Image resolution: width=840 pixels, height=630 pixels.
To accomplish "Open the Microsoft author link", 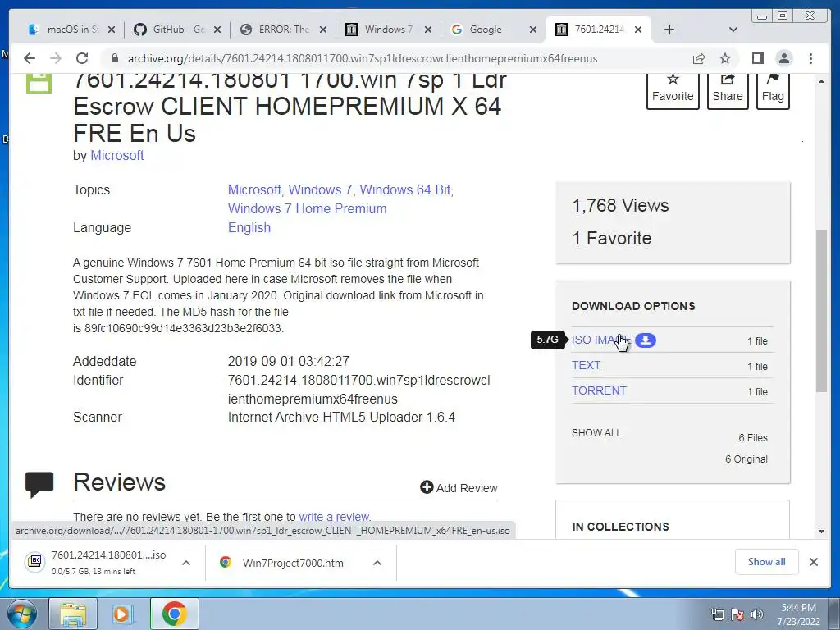I will coord(116,155).
